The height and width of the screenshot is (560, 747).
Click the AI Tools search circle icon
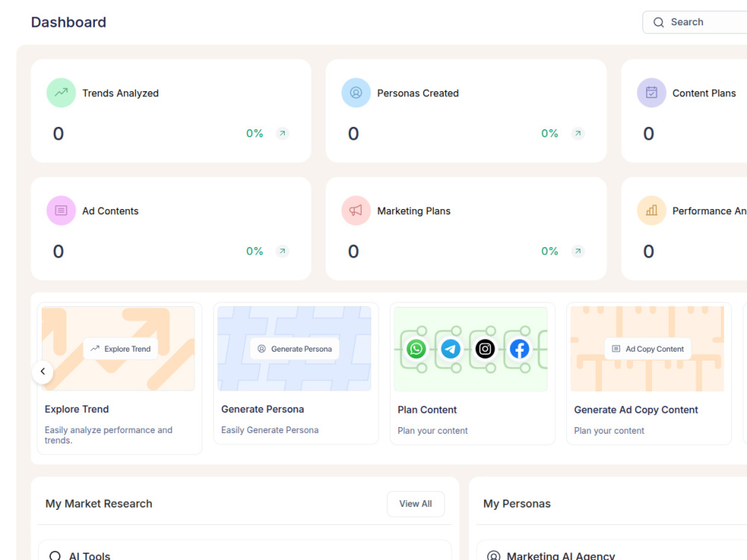click(x=55, y=556)
